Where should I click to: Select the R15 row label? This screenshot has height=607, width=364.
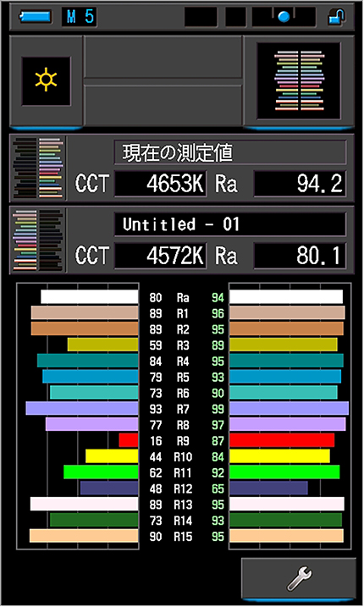point(183,537)
